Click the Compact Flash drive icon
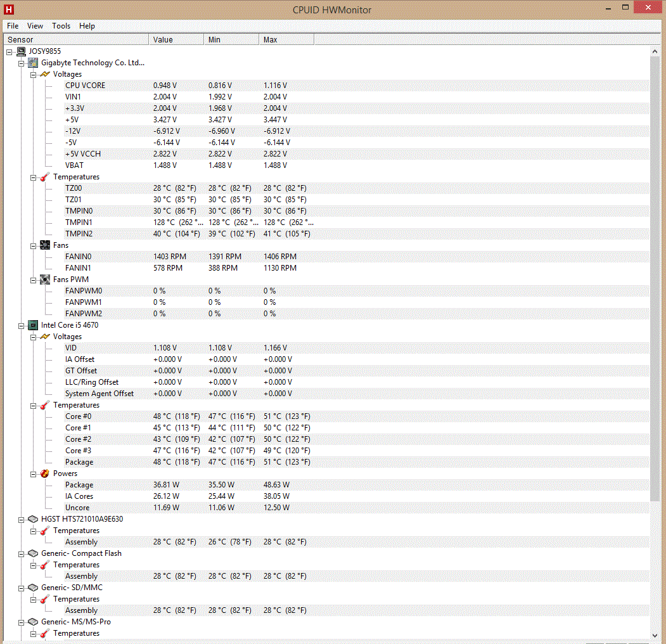Viewport: 666px width, 644px height. (x=33, y=553)
